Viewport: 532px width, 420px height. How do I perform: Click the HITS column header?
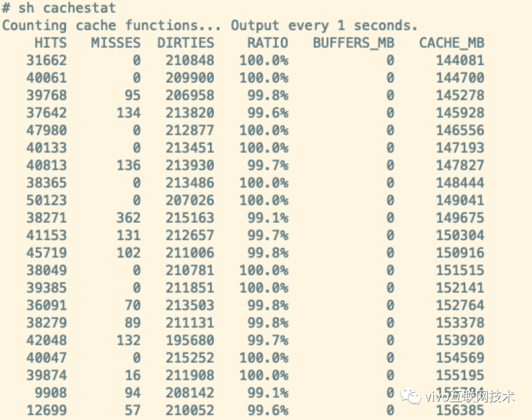coord(51,43)
